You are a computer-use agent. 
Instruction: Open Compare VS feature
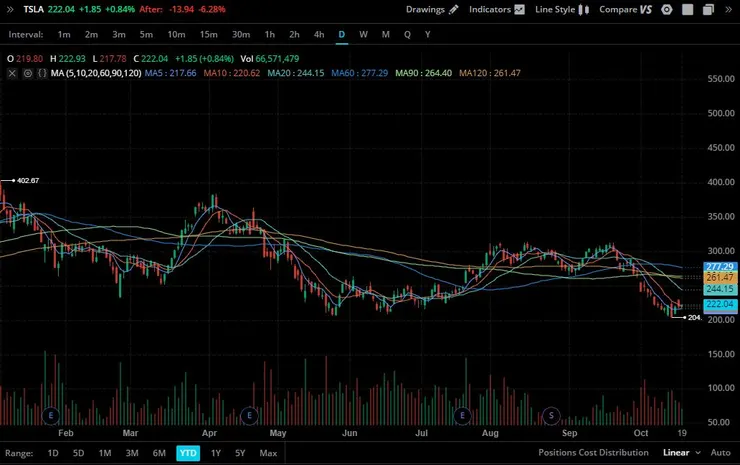(x=625, y=9)
